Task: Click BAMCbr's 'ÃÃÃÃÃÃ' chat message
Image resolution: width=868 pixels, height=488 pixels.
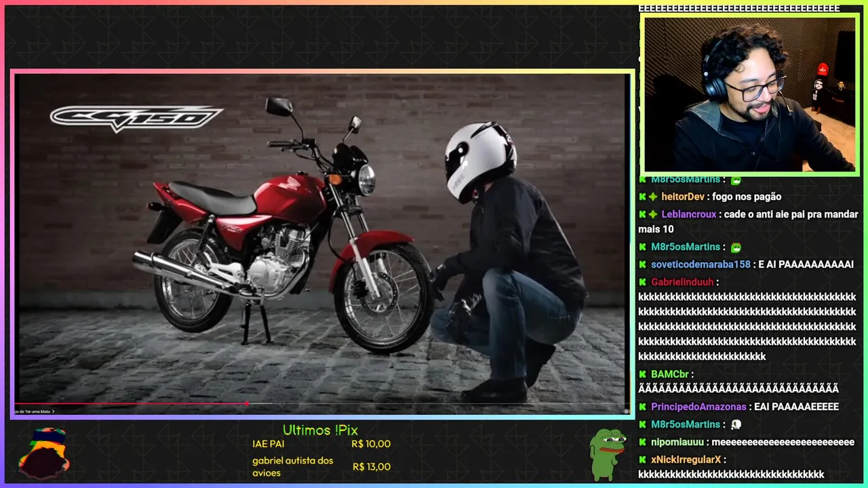Action: 738,389
